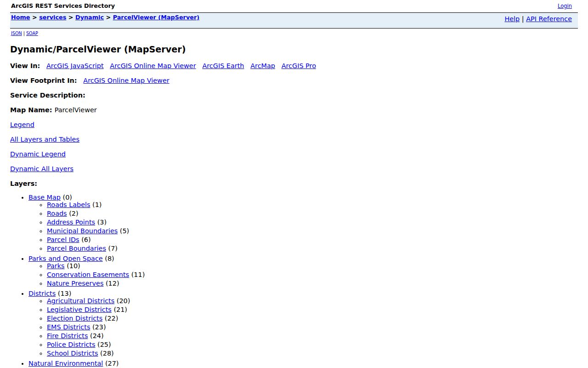
Task: View in ArcGIS Online Map Viewer
Action: coord(153,66)
